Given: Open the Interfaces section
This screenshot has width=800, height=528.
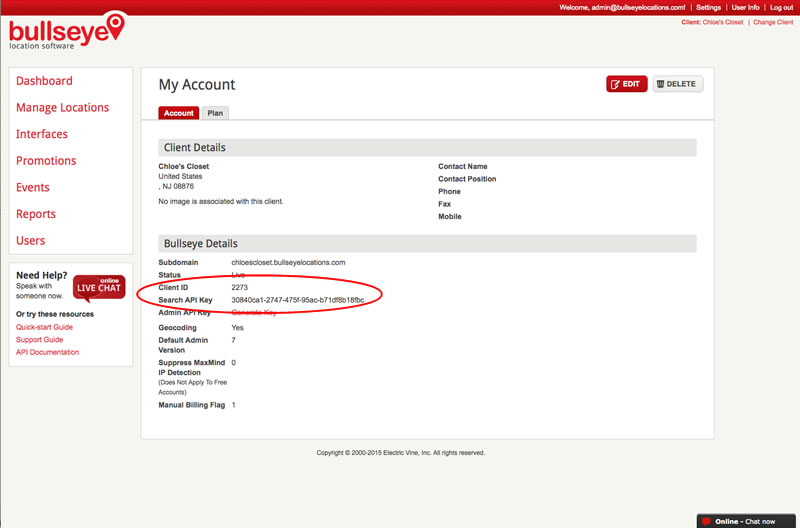Looking at the screenshot, I should tap(42, 134).
